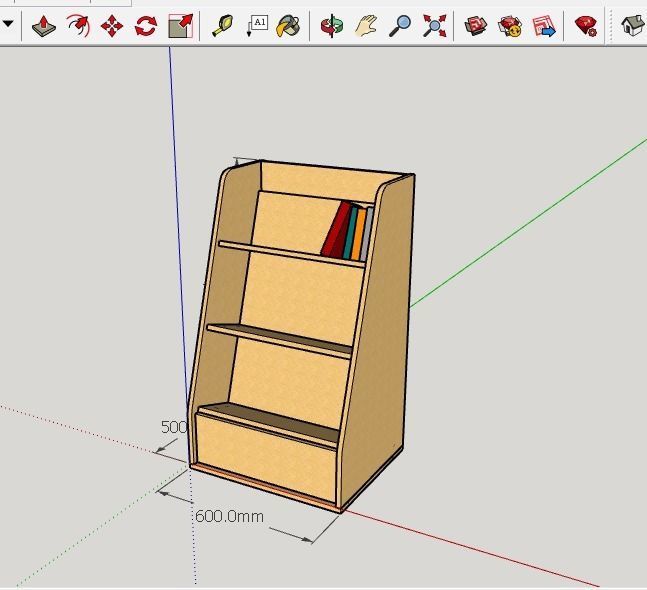Screen dimensions: 647x590
Task: Click the teal book on the shelf
Action: point(351,233)
